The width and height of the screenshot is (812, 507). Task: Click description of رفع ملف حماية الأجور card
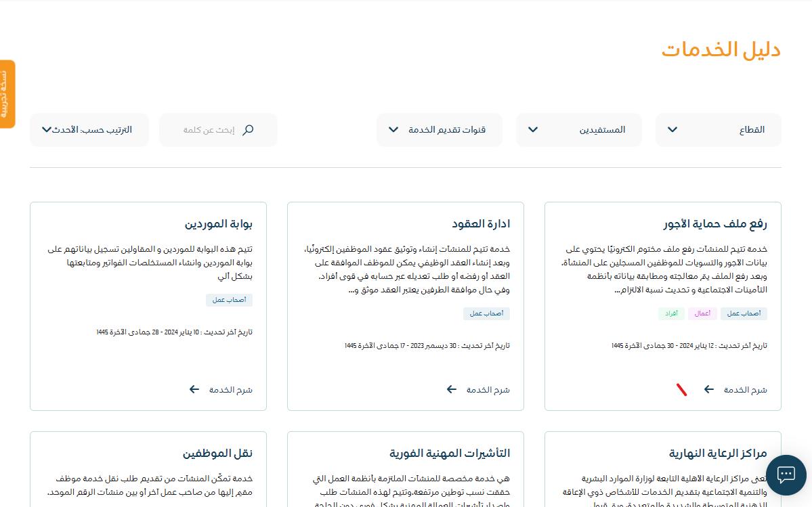[x=664, y=269]
